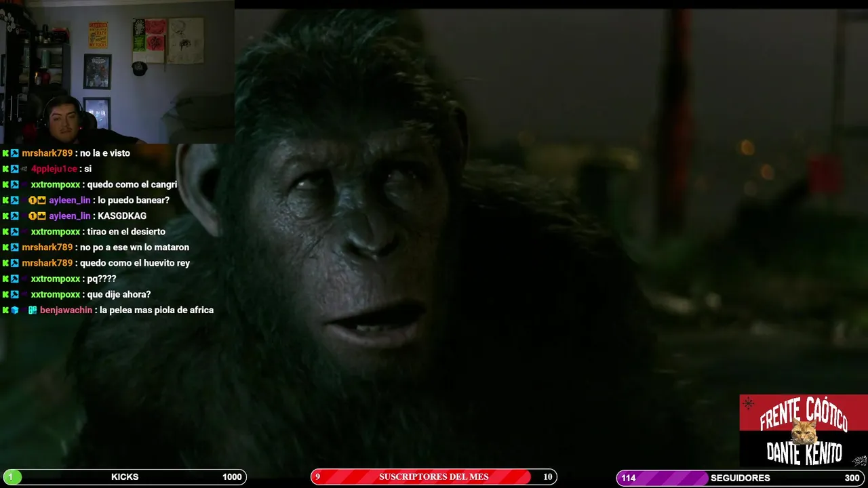Image resolution: width=868 pixels, height=488 pixels.
Task: Click the Kick K badge on 'pq????' row
Action: (5, 279)
